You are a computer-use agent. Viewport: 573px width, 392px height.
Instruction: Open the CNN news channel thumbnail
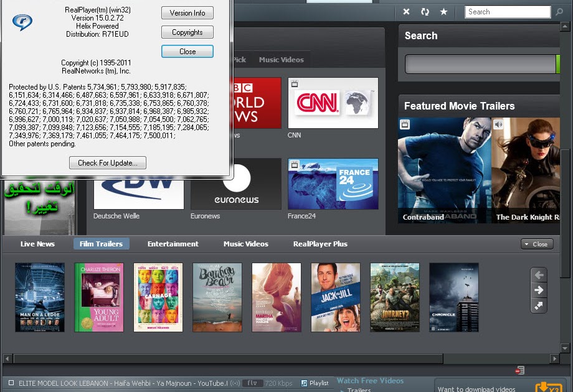(x=333, y=103)
